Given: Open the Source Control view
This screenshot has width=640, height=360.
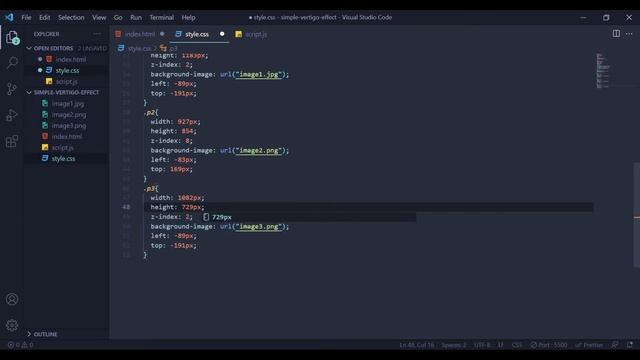Looking at the screenshot, I should point(12,89).
